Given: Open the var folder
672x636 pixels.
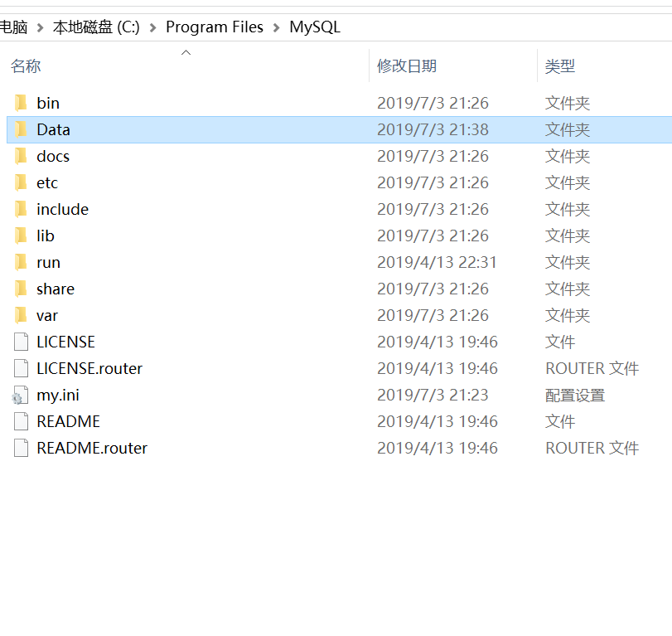Looking at the screenshot, I should pyautogui.click(x=47, y=315).
